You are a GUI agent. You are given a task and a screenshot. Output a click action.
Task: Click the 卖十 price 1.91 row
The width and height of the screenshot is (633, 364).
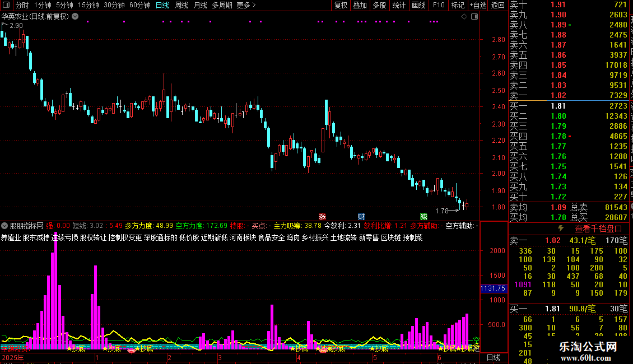tap(569, 4)
